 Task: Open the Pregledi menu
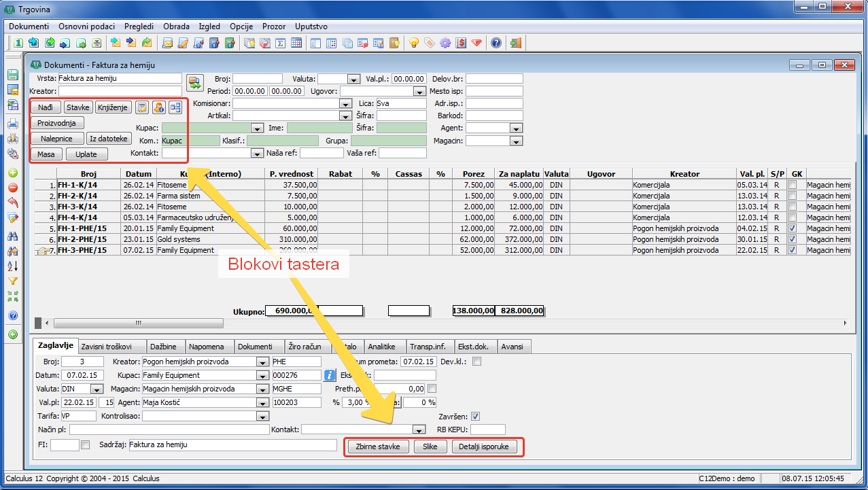[x=139, y=27]
